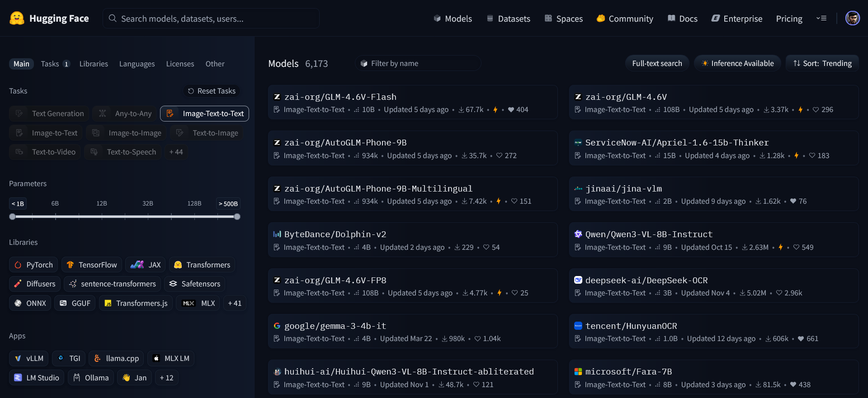Open the Sort: Trending dropdown

pos(822,63)
